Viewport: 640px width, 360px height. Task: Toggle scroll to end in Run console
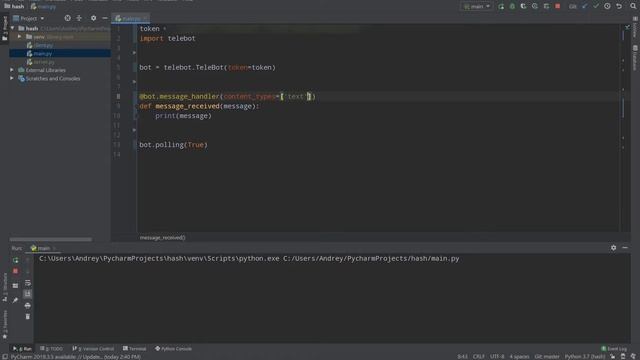click(x=28, y=294)
